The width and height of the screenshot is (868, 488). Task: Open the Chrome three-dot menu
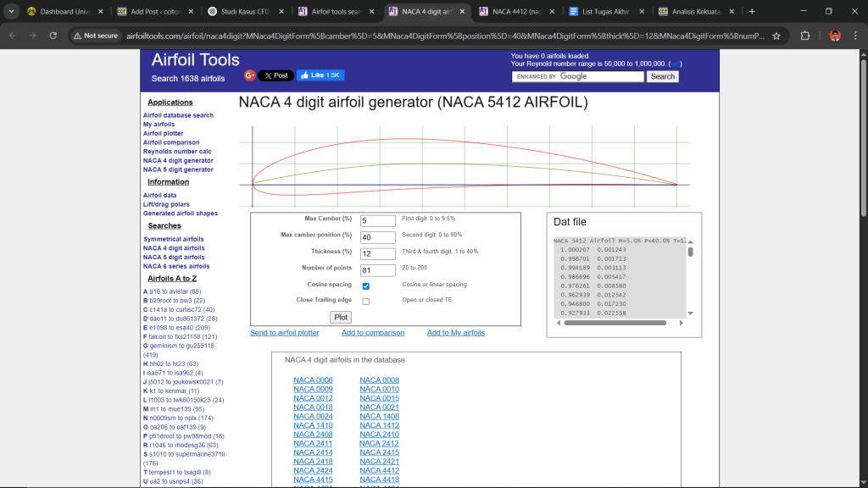856,36
